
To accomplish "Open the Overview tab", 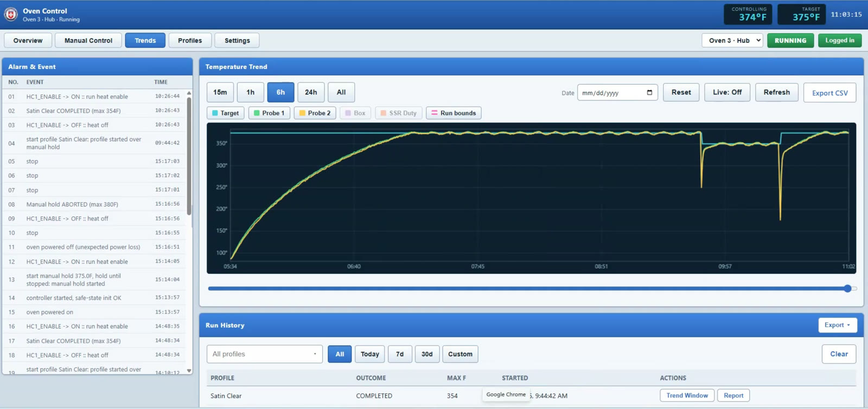I will 28,40.
